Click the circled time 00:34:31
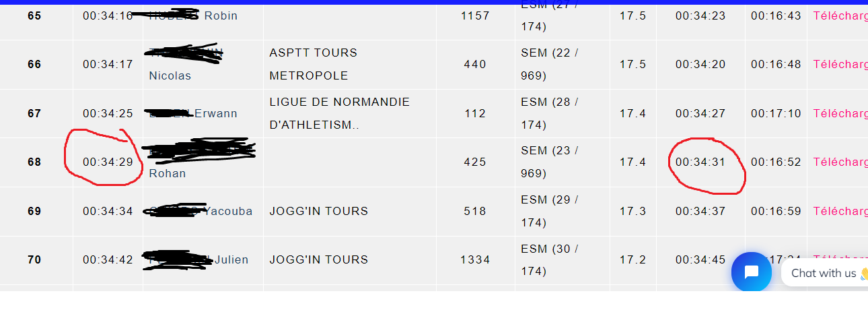The image size is (868, 310). point(700,162)
